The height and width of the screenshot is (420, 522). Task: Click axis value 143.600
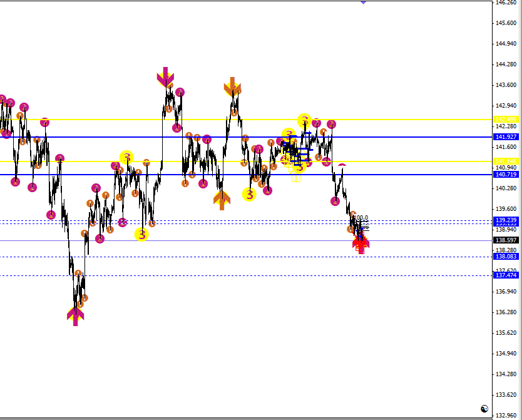click(506, 85)
